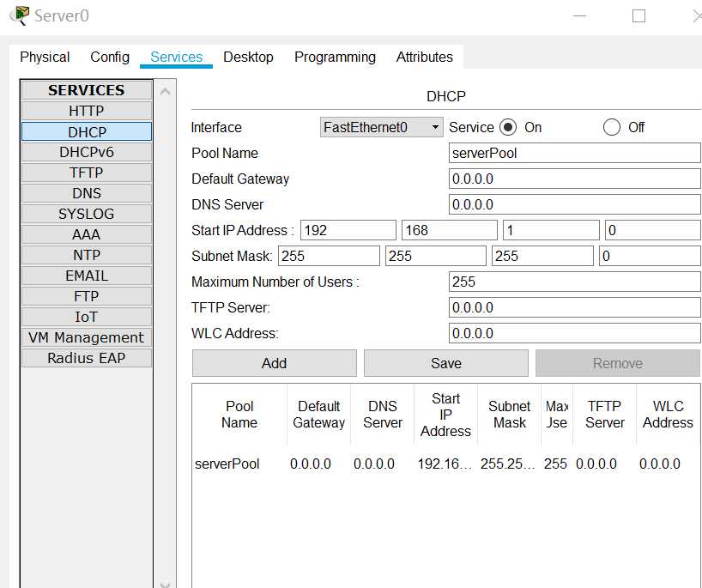Select the HTTP service
702x588 pixels.
(87, 111)
